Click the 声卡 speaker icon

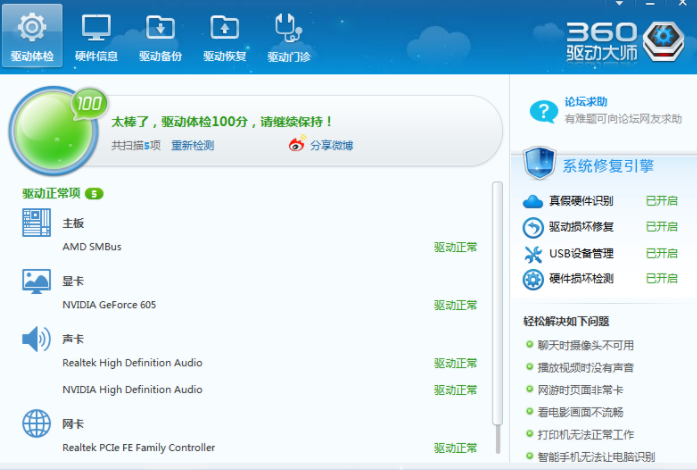[x=36, y=339]
